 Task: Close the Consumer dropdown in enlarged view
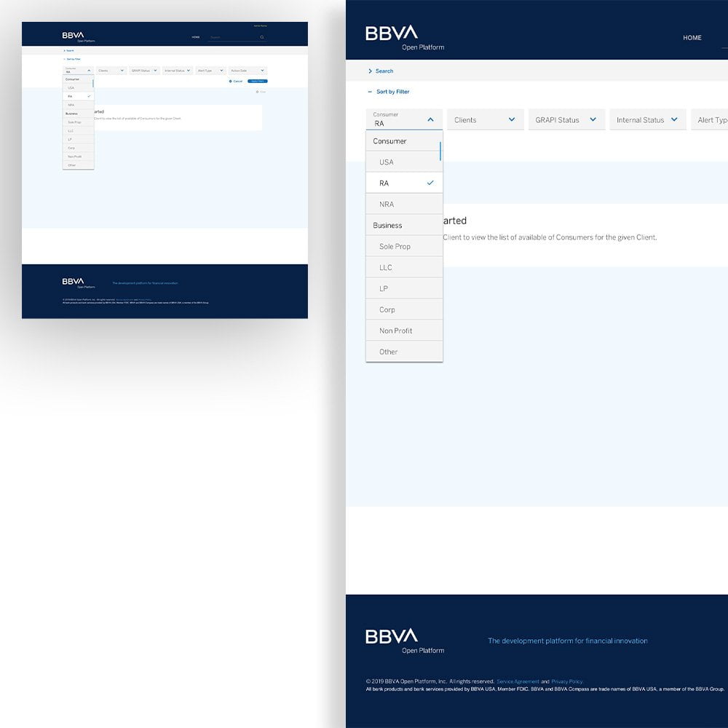(x=430, y=119)
